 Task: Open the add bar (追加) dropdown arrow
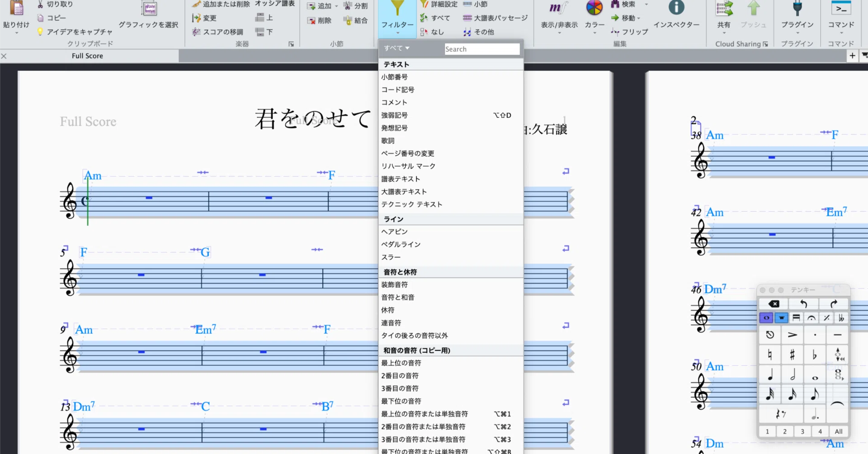[x=336, y=6]
